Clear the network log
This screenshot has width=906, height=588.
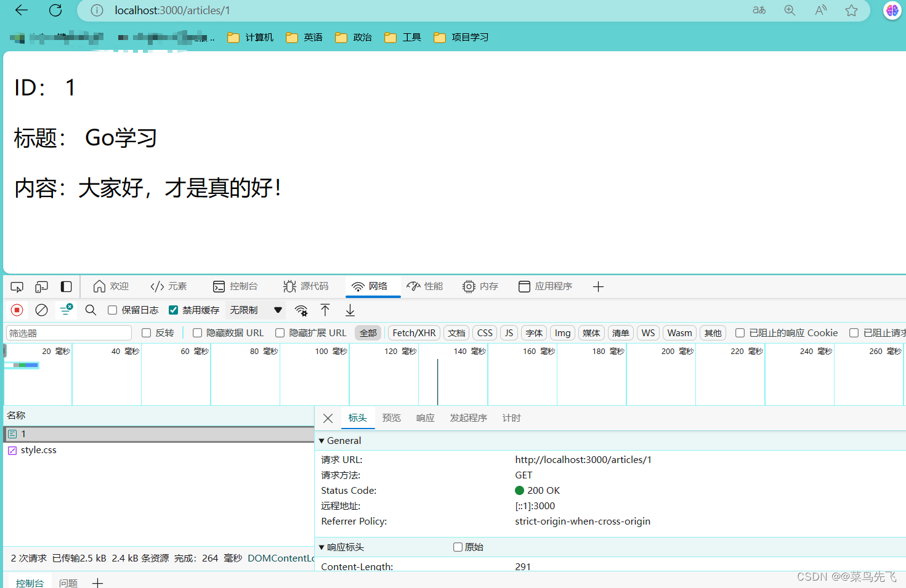[41, 310]
